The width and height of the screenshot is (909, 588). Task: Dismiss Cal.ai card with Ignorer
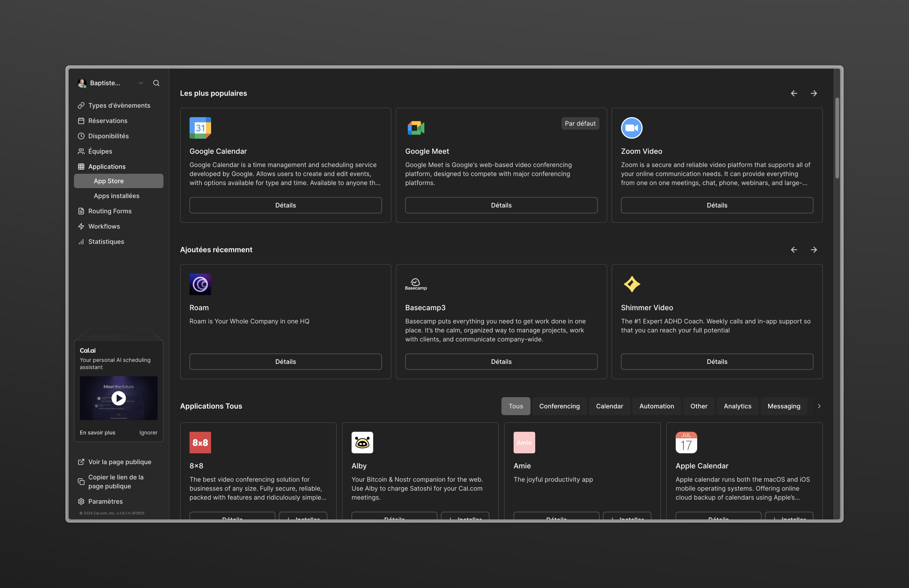(x=148, y=433)
